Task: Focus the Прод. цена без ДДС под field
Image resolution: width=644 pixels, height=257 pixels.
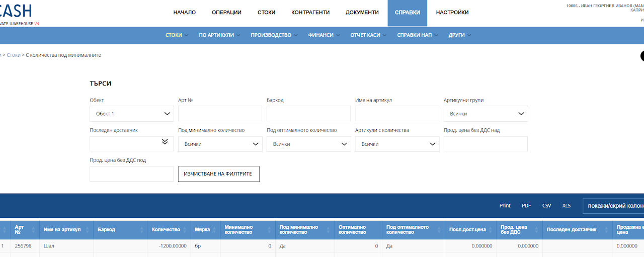Action: coord(131,174)
